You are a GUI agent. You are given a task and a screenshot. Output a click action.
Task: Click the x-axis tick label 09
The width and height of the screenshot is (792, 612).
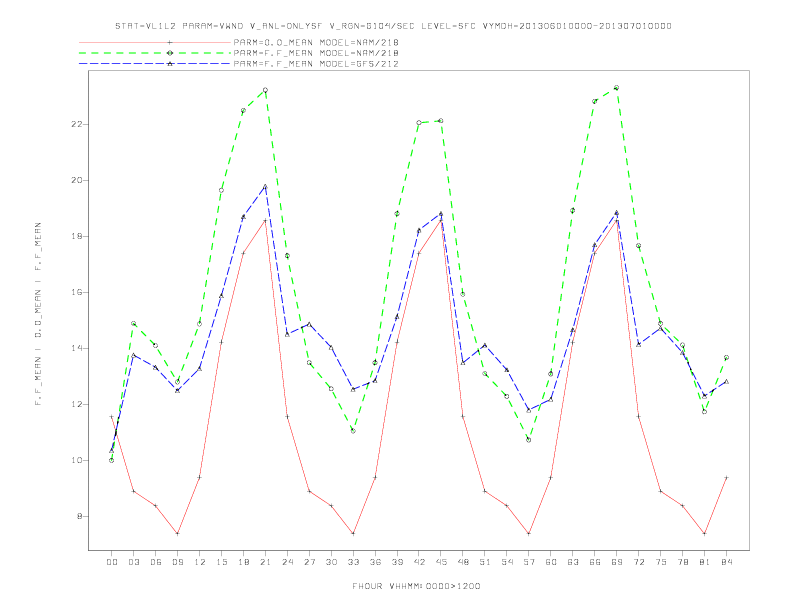(177, 562)
